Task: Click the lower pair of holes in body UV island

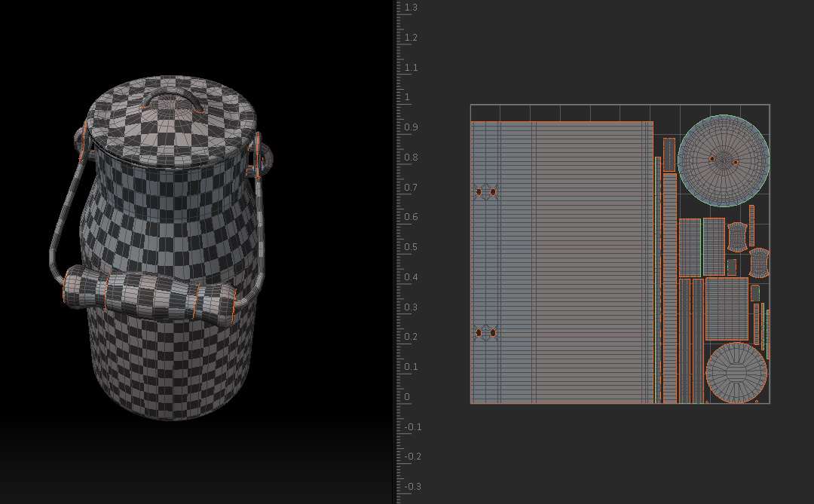Action: 485,332
